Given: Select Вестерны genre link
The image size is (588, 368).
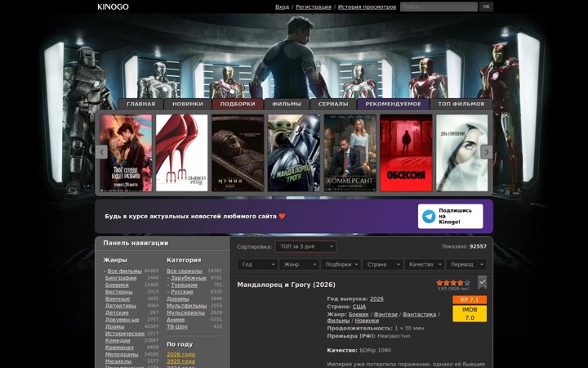Looking at the screenshot, I should coord(118,292).
